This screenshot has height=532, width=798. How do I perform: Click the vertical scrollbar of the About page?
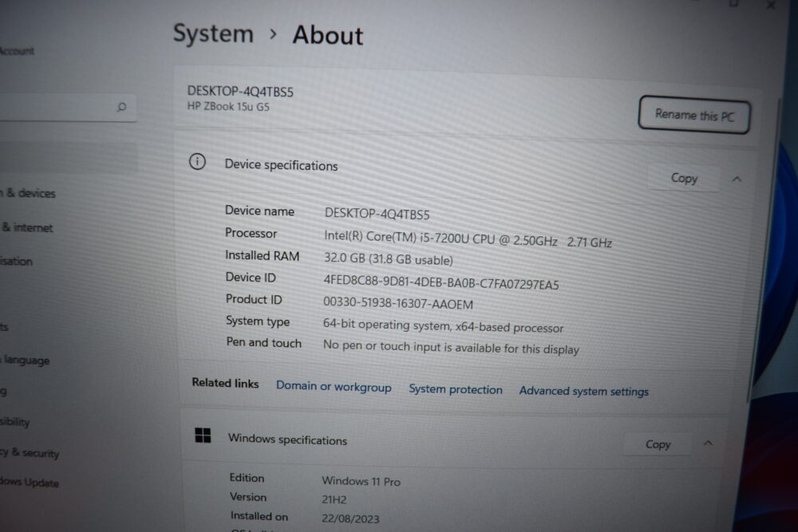[x=764, y=249]
